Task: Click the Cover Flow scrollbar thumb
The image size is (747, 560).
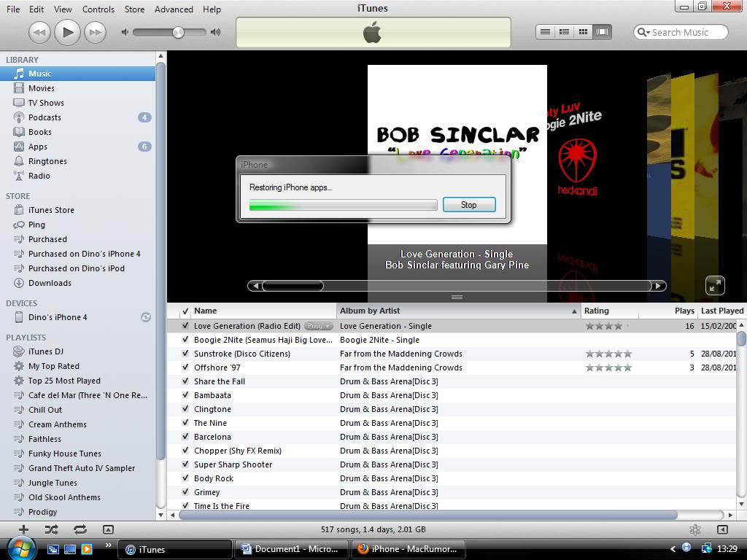Action: click(x=293, y=286)
